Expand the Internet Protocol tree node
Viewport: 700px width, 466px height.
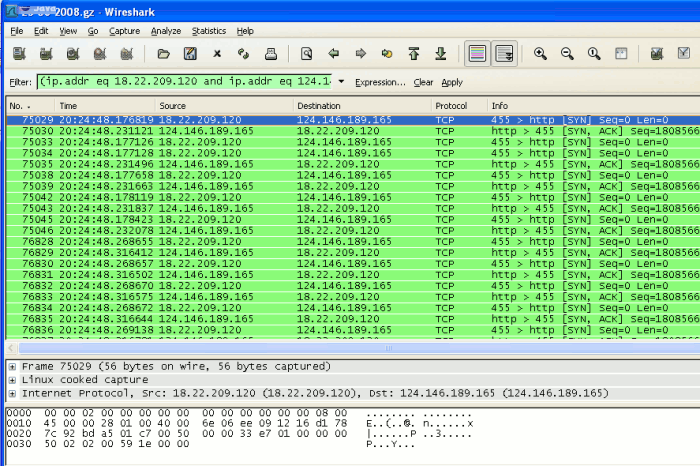pyautogui.click(x=11, y=393)
